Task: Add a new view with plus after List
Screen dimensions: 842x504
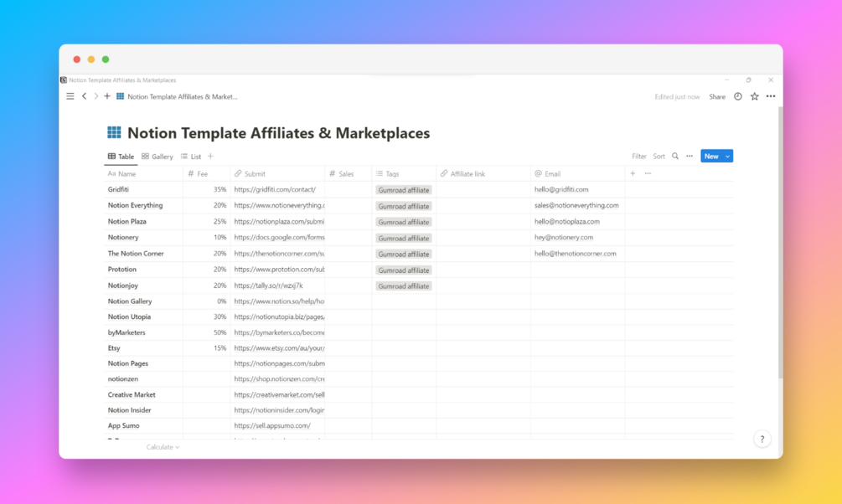Action: tap(210, 157)
